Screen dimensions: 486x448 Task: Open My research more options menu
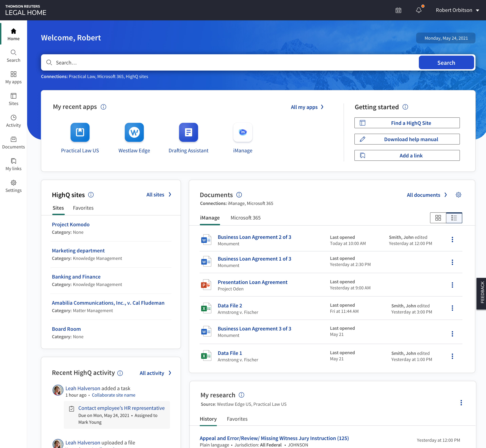(x=461, y=403)
